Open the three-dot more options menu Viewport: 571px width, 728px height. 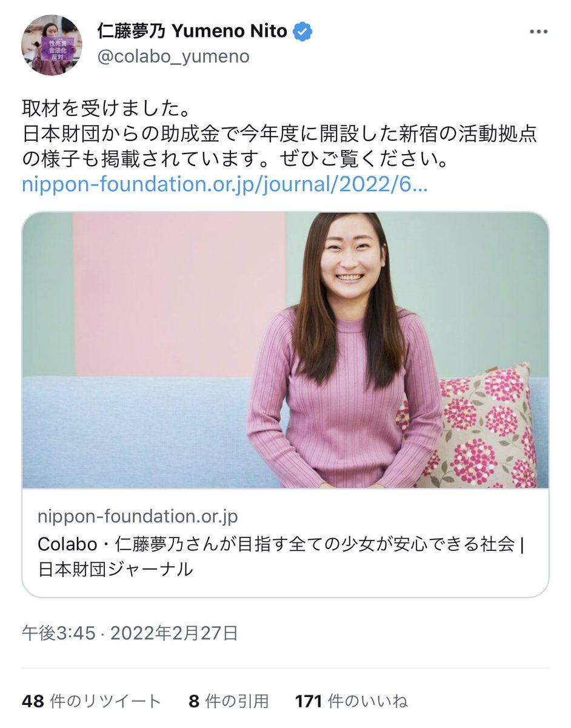click(x=538, y=32)
